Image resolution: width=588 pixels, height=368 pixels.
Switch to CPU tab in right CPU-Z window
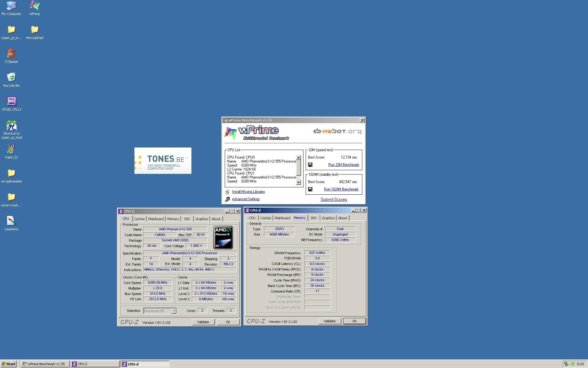[x=252, y=218]
